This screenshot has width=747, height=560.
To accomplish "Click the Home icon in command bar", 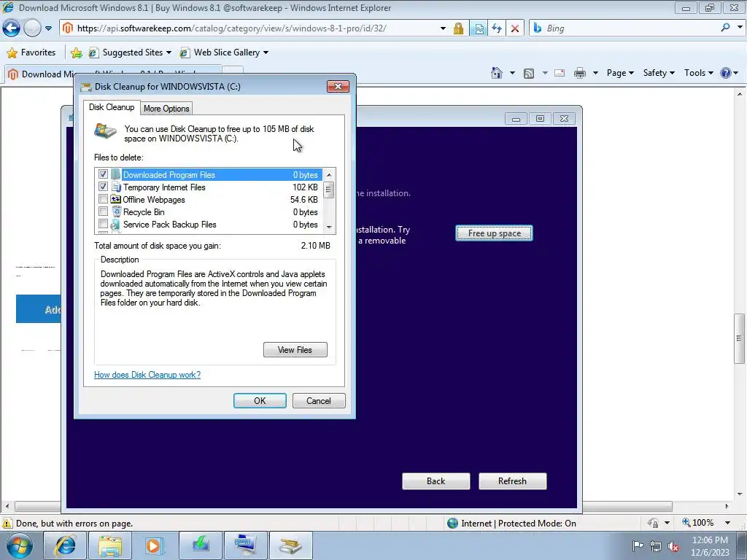I will [496, 73].
